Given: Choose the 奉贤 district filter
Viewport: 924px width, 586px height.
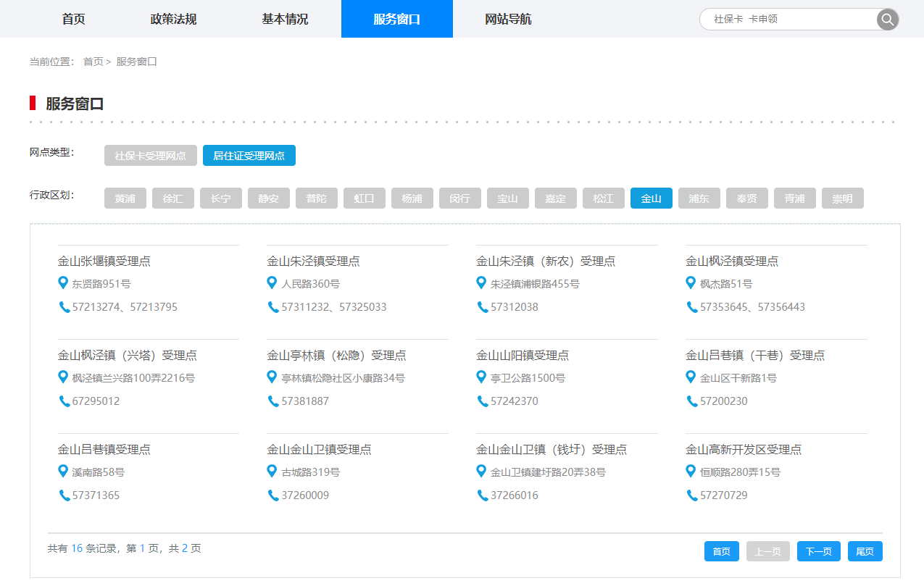Looking at the screenshot, I should [x=747, y=198].
